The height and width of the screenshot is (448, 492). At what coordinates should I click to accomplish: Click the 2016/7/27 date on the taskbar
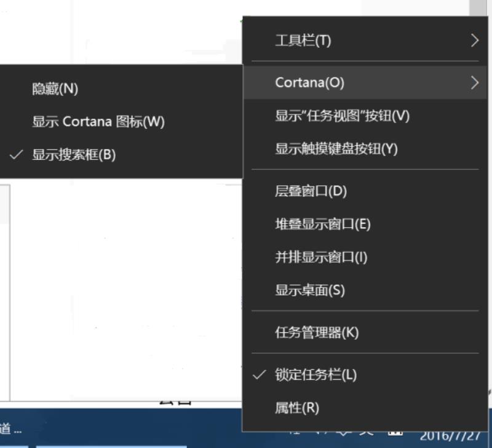pos(450,437)
